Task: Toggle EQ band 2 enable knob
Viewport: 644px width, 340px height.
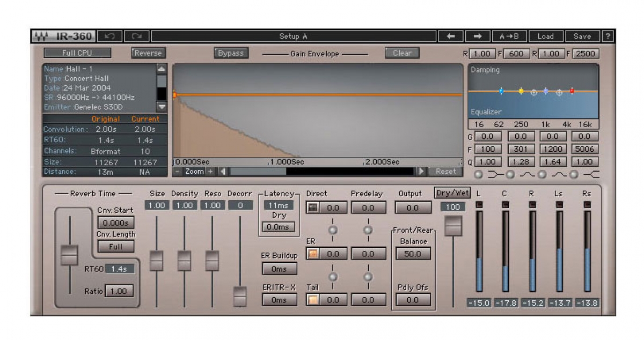Action: pos(510,174)
